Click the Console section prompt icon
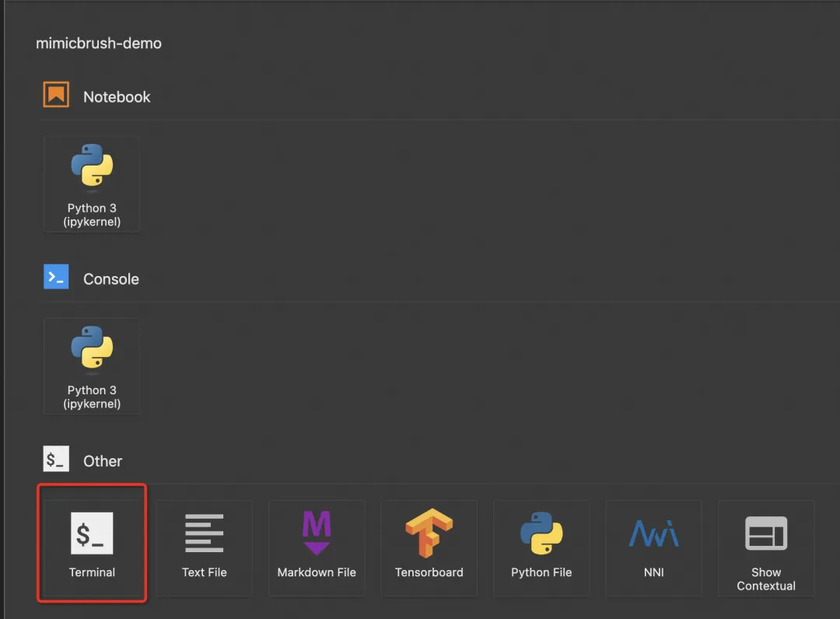Screen dimensions: 840x619 pos(56,277)
